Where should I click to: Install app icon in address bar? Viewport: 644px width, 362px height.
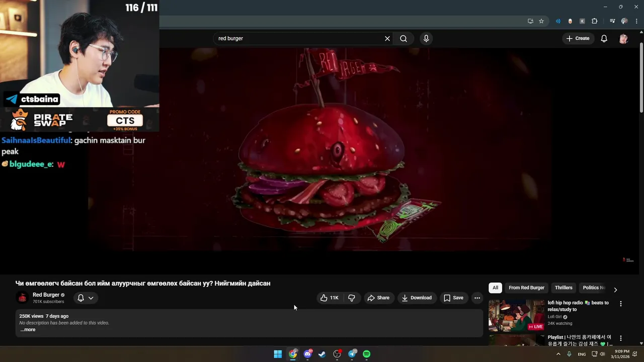click(530, 21)
